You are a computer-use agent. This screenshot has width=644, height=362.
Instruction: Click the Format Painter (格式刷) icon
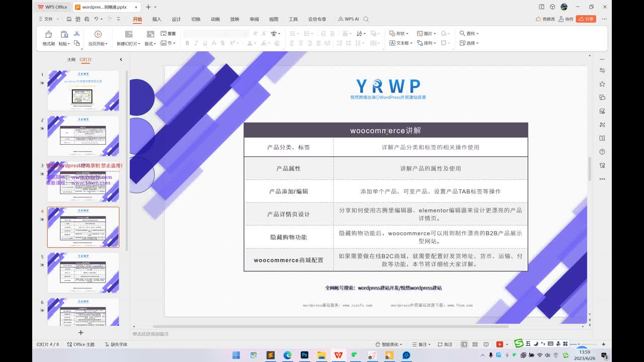click(48, 34)
